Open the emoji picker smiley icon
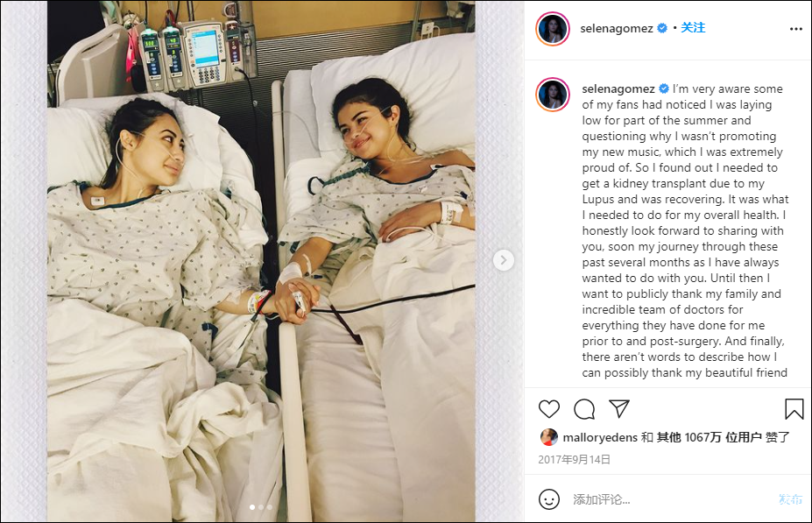812x523 pixels. pos(549,499)
